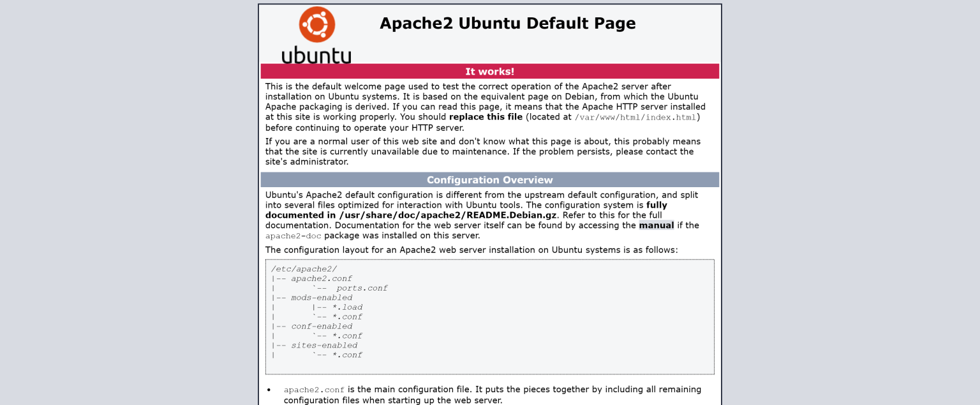Click the It works! red banner
This screenshot has width=980, height=405.
pos(489,71)
